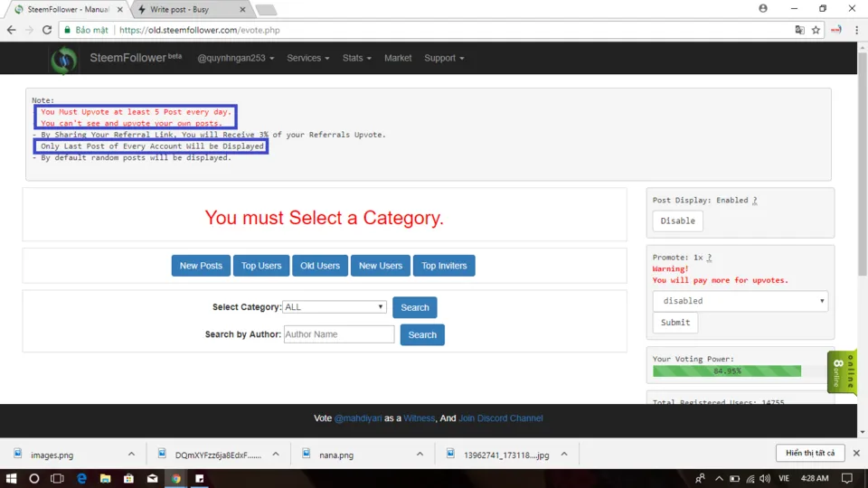Click the volume speaker icon

pyautogui.click(x=765, y=479)
